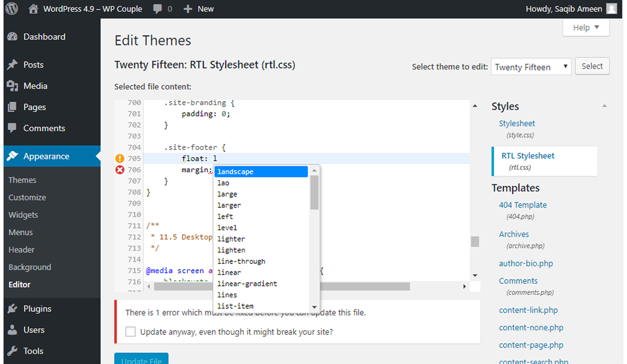Viewport: 627px width, 364px height.
Task: Click the Update File button
Action: pos(141,359)
